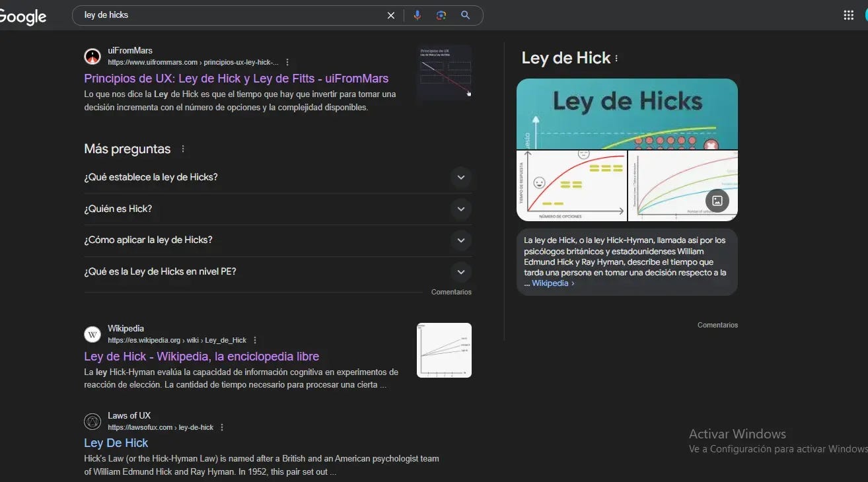
Task: Open the Wikipedia result graph thumbnail
Action: (x=444, y=350)
